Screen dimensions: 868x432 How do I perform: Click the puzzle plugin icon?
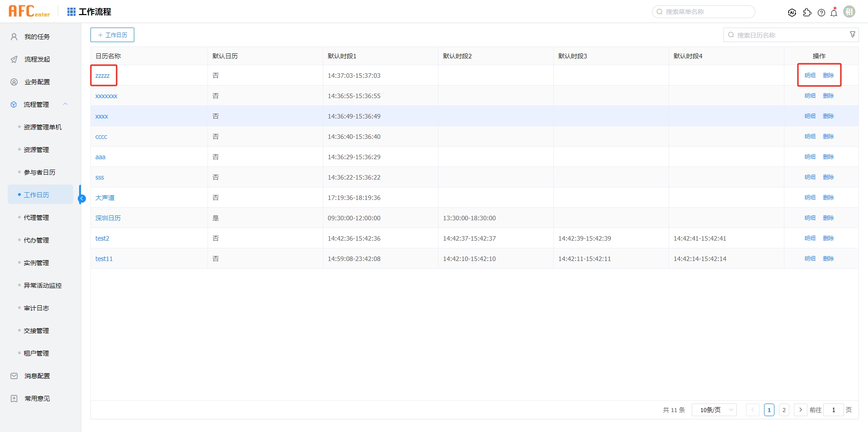pos(807,12)
